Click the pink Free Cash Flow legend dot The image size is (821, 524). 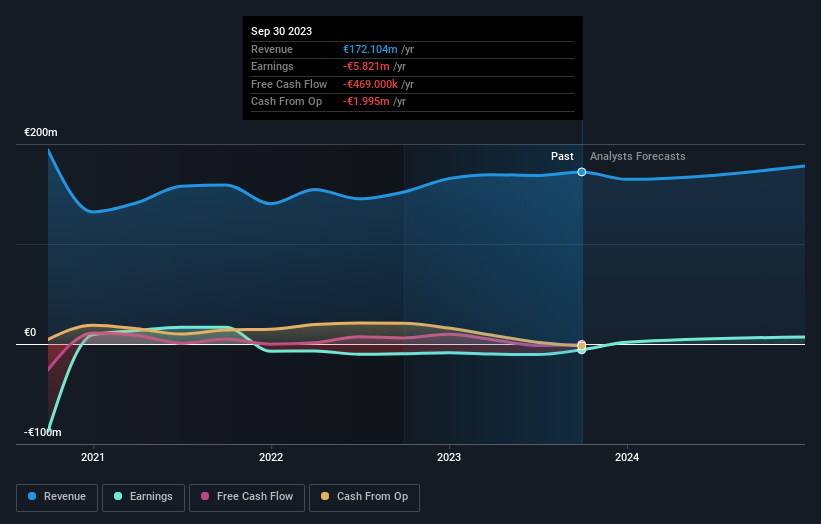(x=205, y=496)
